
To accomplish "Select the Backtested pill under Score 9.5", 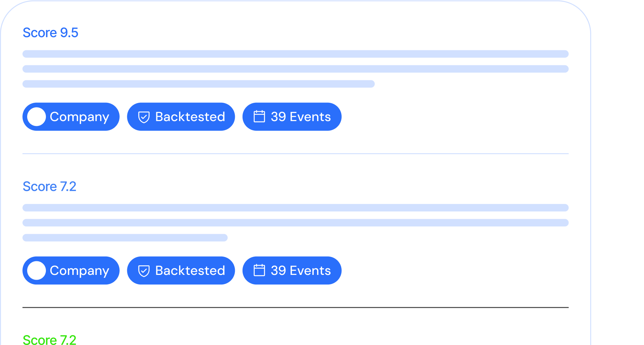I will [x=181, y=117].
